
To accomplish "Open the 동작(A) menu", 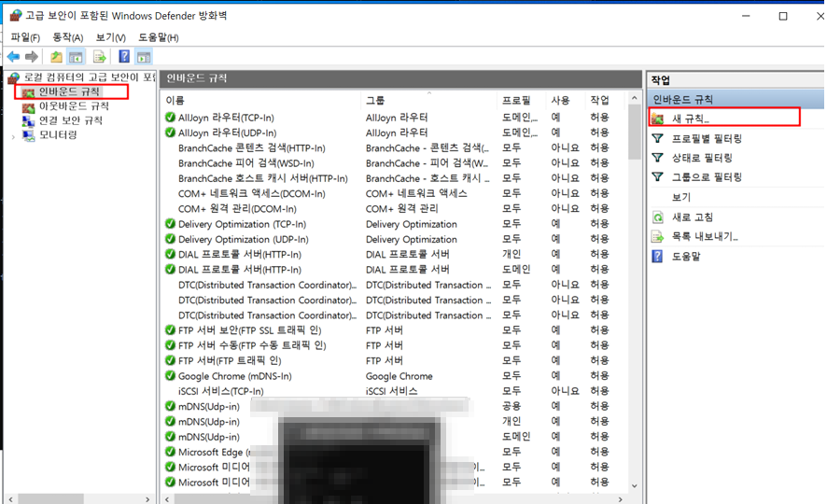I will (67, 37).
